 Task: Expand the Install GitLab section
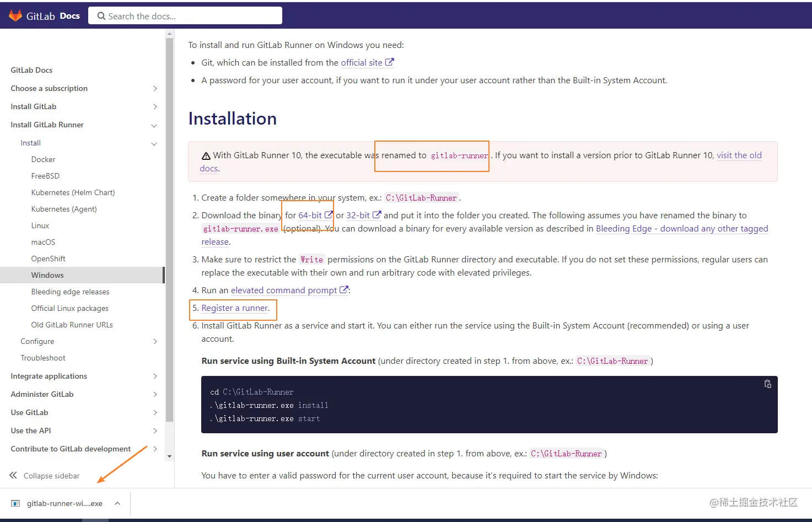155,106
